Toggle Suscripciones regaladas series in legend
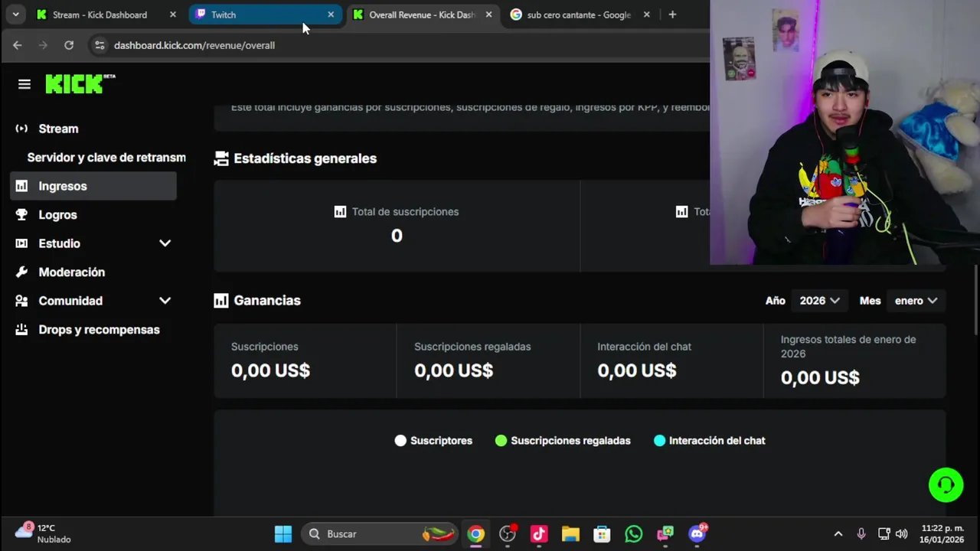Image resolution: width=980 pixels, height=551 pixels. point(563,441)
